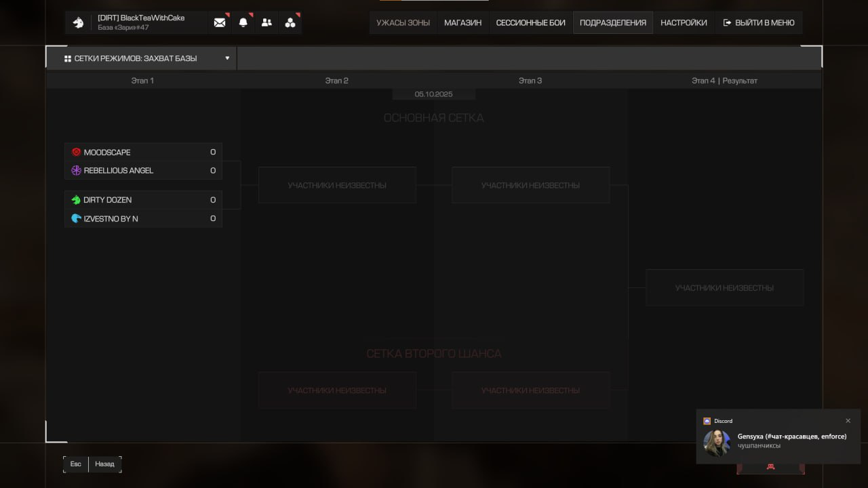Open the notifications bell icon
Image resolution: width=868 pixels, height=488 pixels.
point(243,22)
